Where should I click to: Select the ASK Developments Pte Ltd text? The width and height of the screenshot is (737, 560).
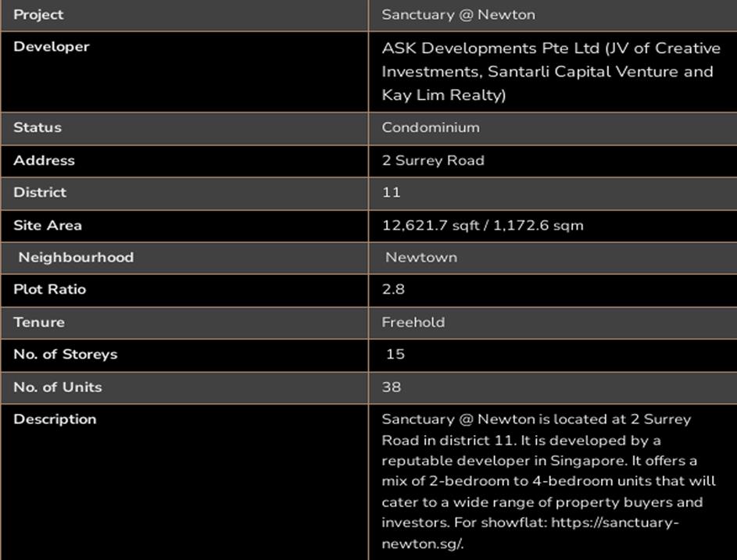490,48
